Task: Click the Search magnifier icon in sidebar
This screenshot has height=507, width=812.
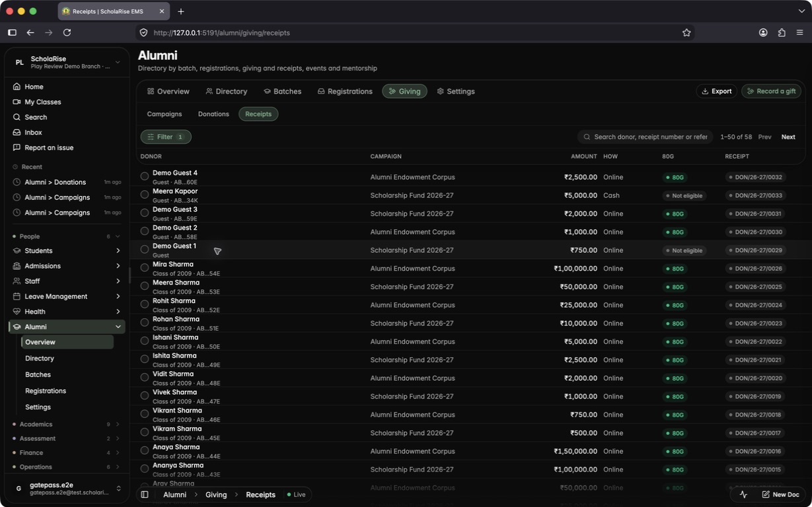Action: [17, 117]
